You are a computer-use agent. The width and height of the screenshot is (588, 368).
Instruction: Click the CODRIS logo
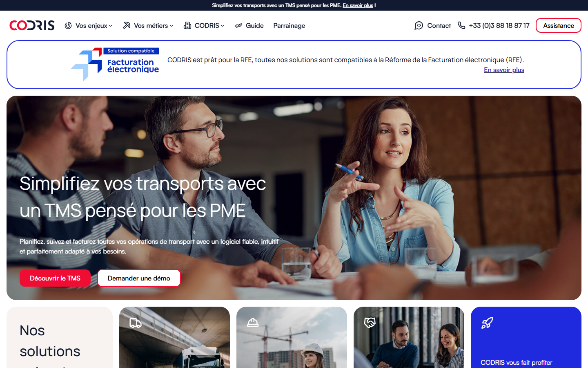pos(32,25)
